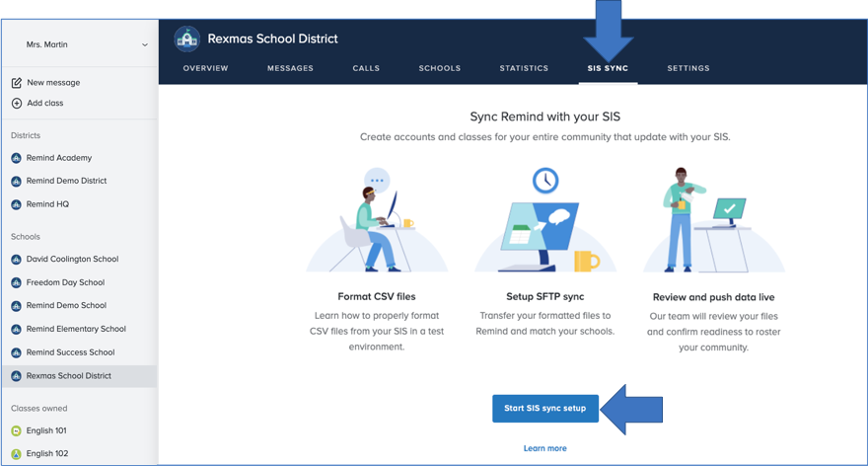Click the English 101 class icon
Viewport: 868px width, 466px height.
point(16,430)
